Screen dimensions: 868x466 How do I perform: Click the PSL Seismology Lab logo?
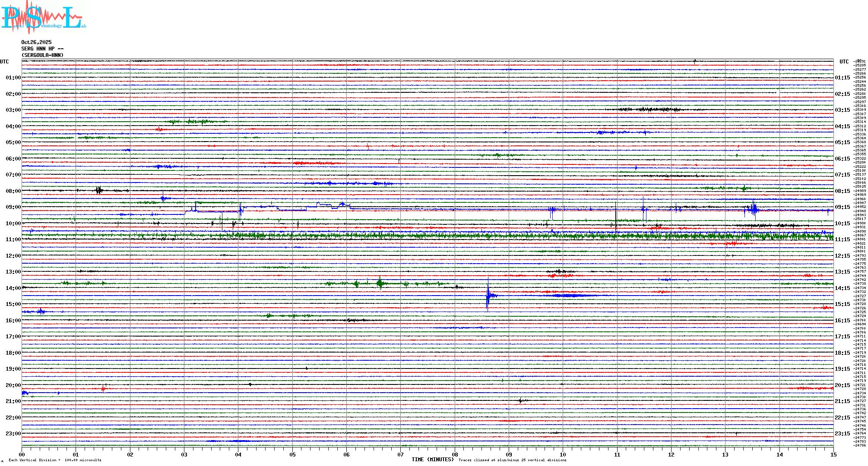coord(43,17)
